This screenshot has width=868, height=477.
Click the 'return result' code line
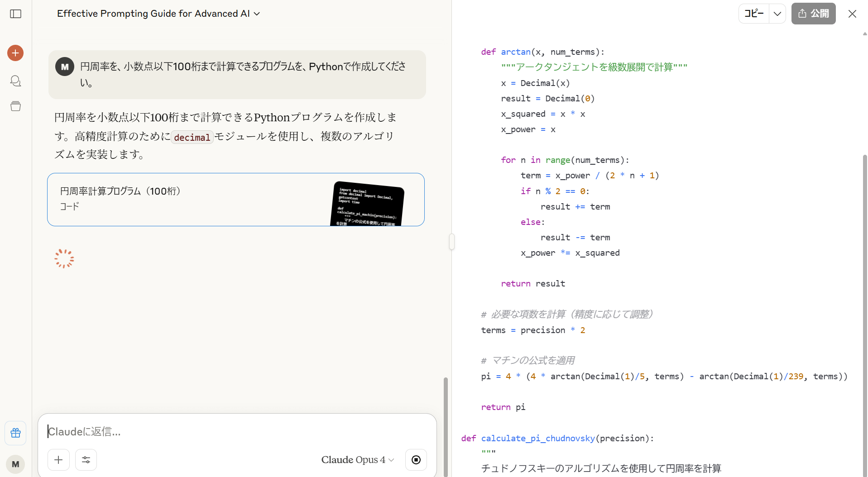pyautogui.click(x=533, y=284)
